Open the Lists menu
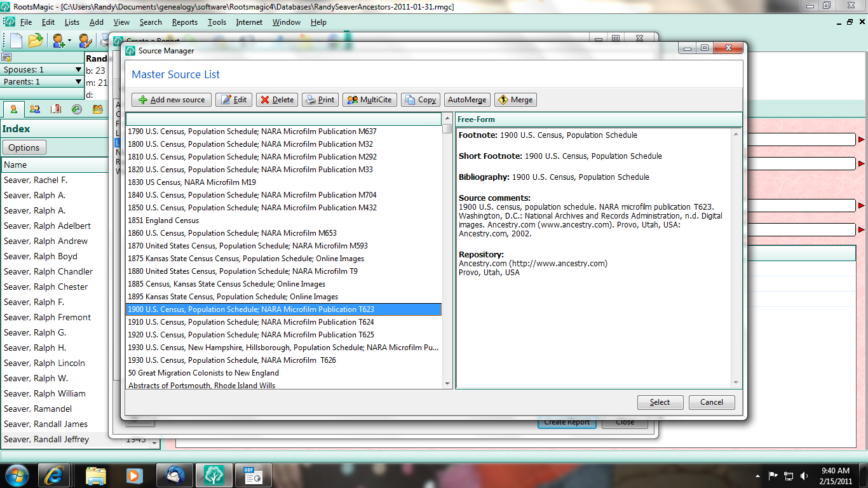868x488 pixels. (x=72, y=22)
